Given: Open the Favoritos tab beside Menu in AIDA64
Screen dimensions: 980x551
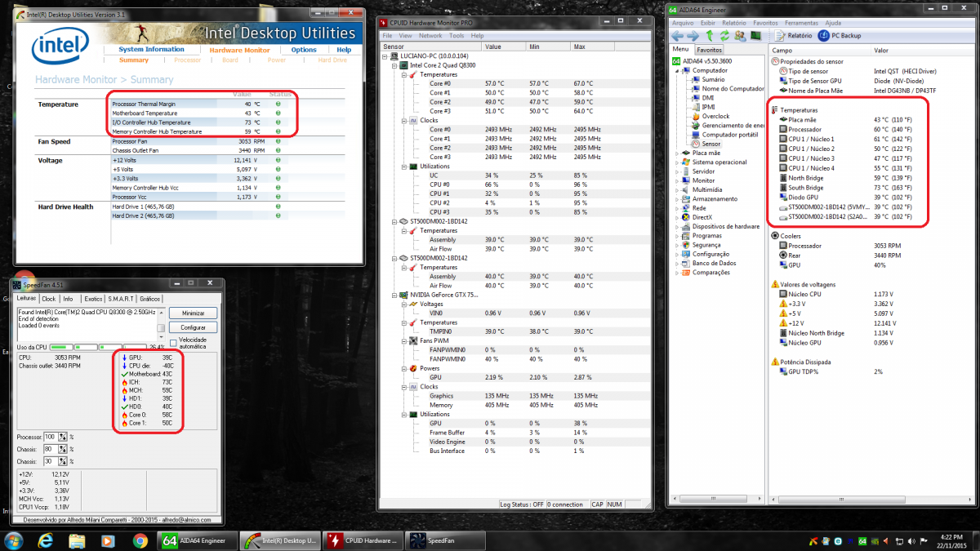Looking at the screenshot, I should point(709,50).
